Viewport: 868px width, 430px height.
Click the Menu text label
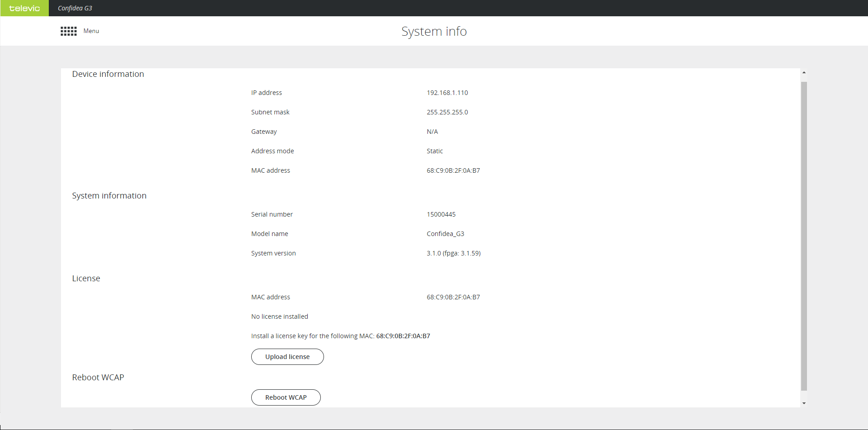click(x=91, y=31)
